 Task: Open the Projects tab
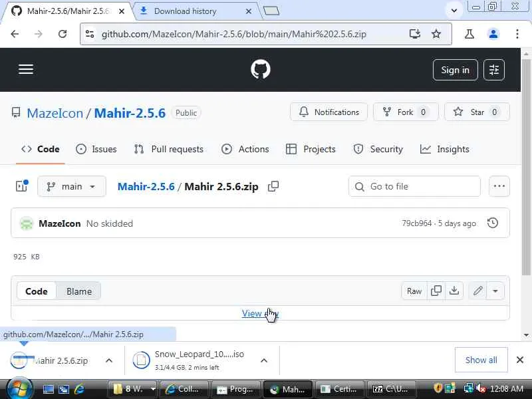click(311, 149)
